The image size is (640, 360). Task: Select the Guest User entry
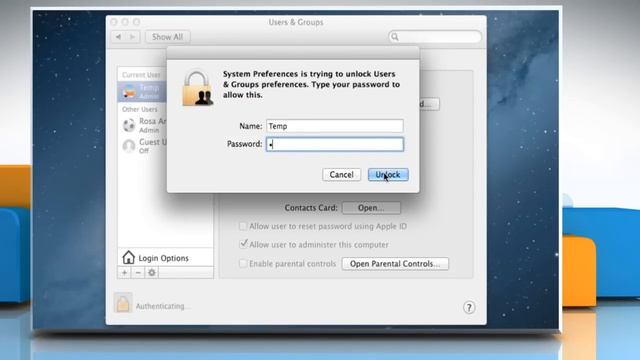(x=142, y=146)
